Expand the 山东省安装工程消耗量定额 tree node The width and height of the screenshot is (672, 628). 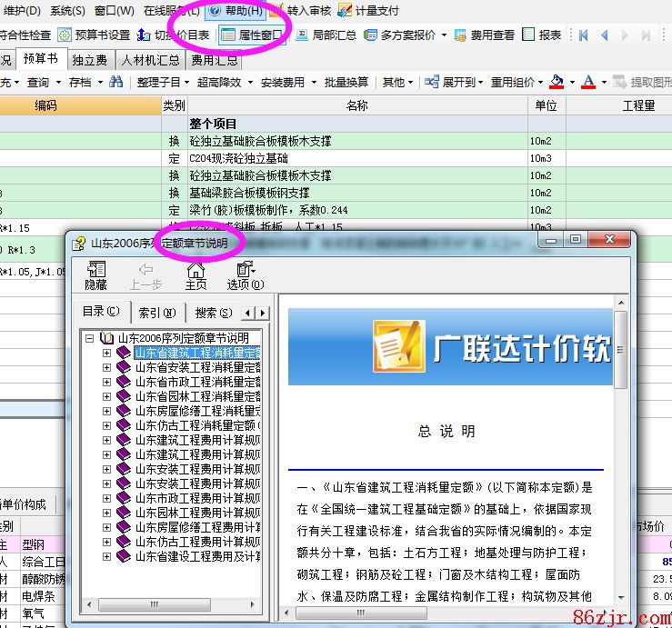(107, 367)
